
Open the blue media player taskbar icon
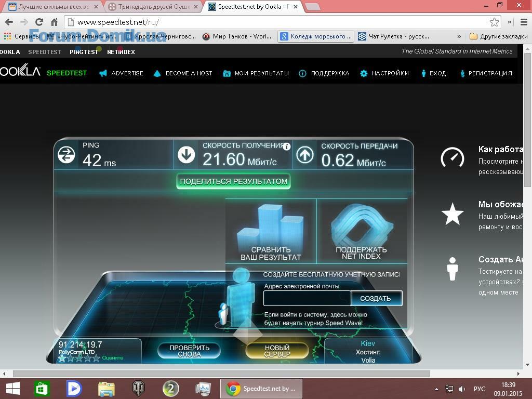pos(74,389)
